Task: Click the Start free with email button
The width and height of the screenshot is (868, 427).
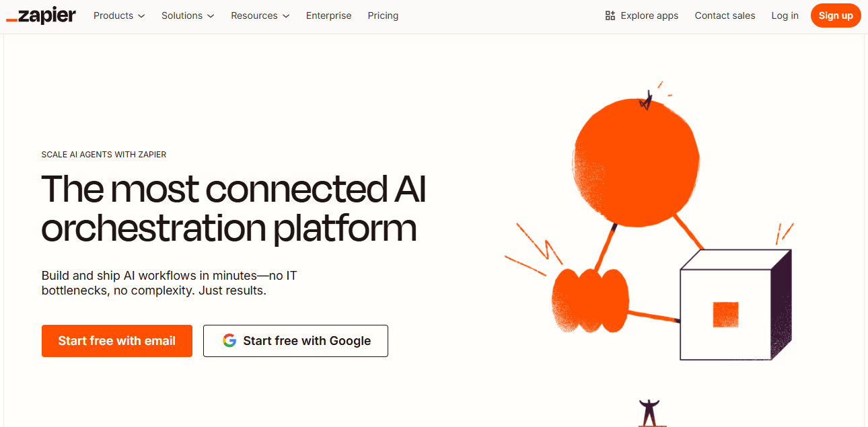Action: tap(116, 341)
